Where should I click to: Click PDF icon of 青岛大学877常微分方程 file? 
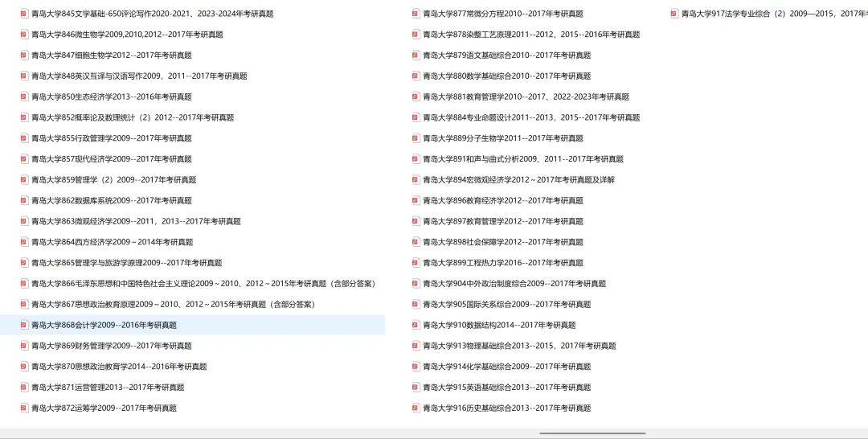click(416, 14)
